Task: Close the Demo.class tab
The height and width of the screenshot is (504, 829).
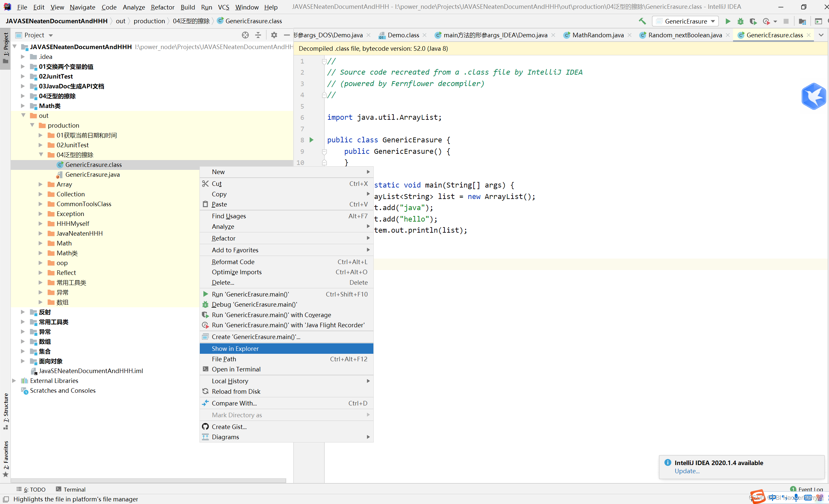Action: coord(424,35)
